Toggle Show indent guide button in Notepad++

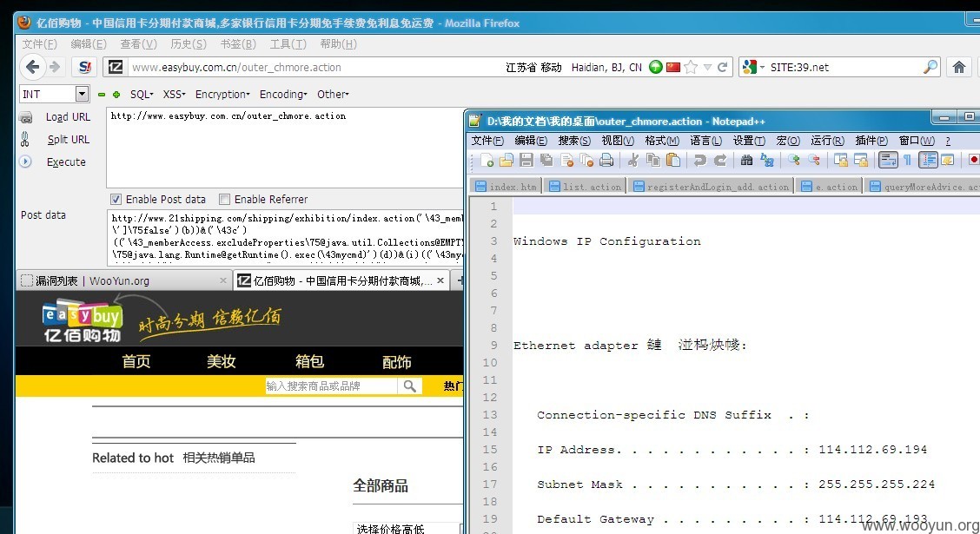(x=928, y=161)
